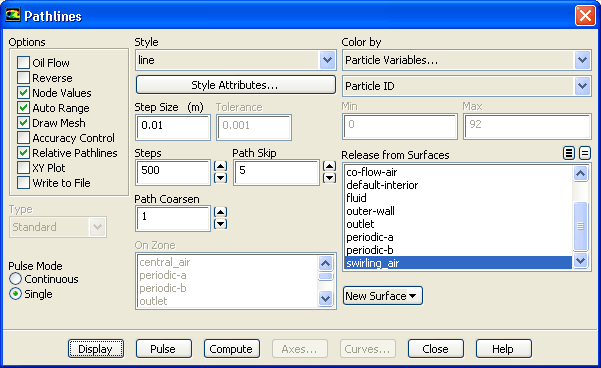This screenshot has width=601, height=368.
Task: Open the New Surface dropdown menu
Action: 383,296
